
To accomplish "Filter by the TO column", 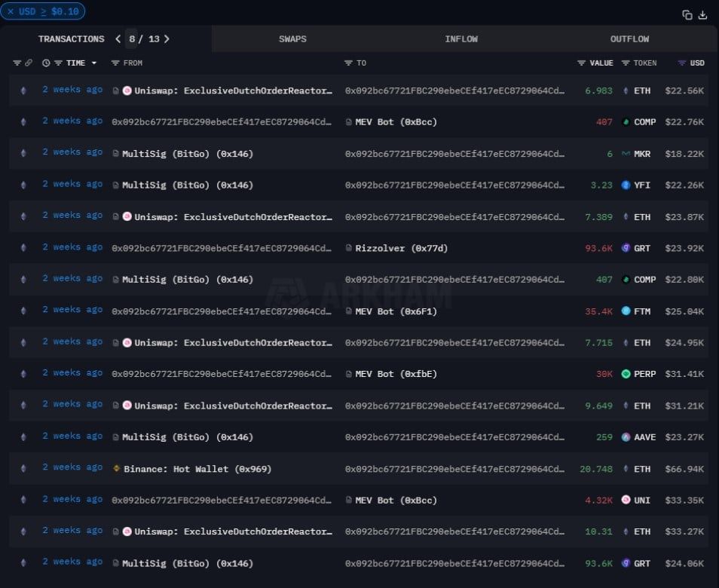I will pyautogui.click(x=348, y=63).
